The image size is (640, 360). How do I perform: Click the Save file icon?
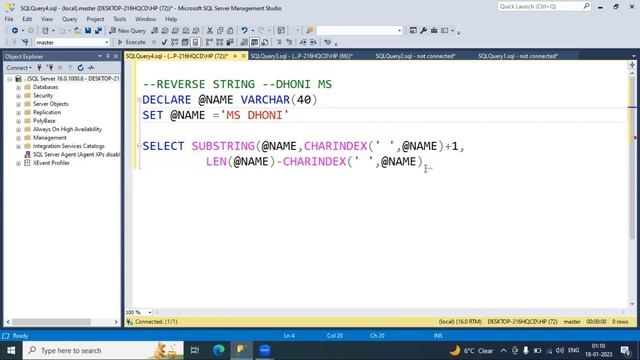click(x=88, y=31)
